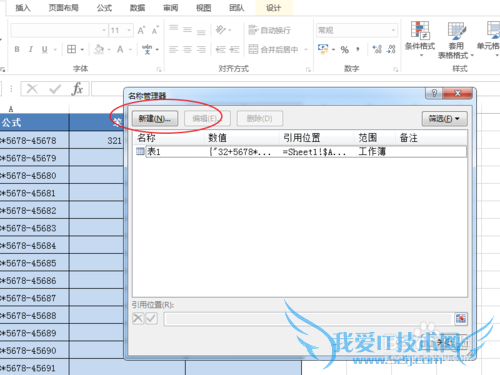This screenshot has height=375, width=500.
Task: Switch to 插入 ribbon tab
Action: pos(23,8)
